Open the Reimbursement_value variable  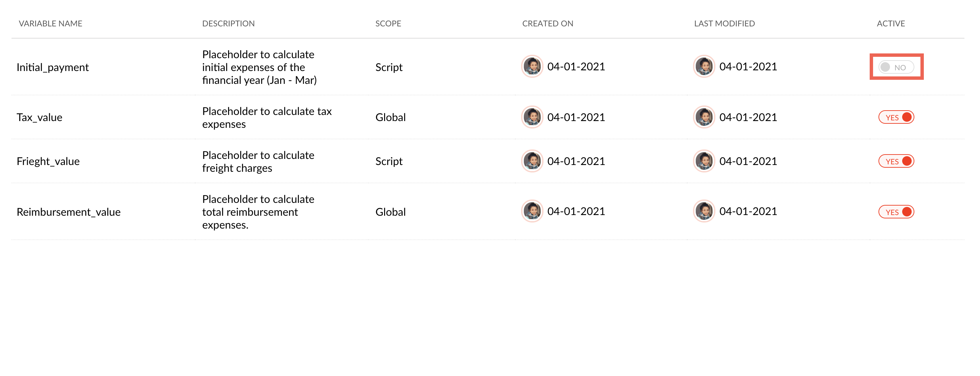(68, 212)
